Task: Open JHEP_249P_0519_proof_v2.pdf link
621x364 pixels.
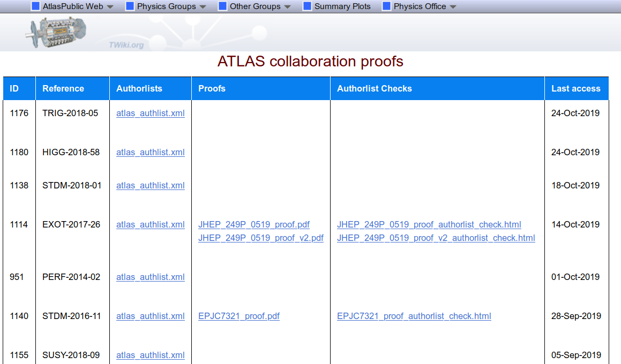Action: 261,238
